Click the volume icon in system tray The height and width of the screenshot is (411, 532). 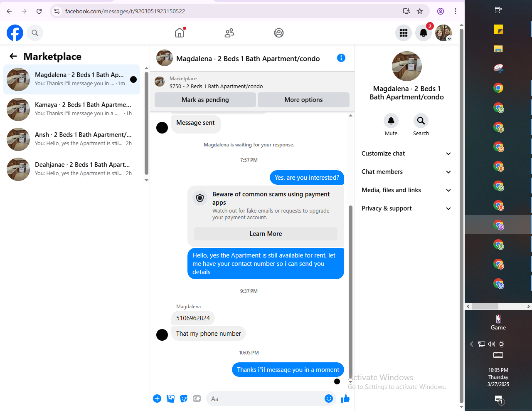click(x=492, y=344)
